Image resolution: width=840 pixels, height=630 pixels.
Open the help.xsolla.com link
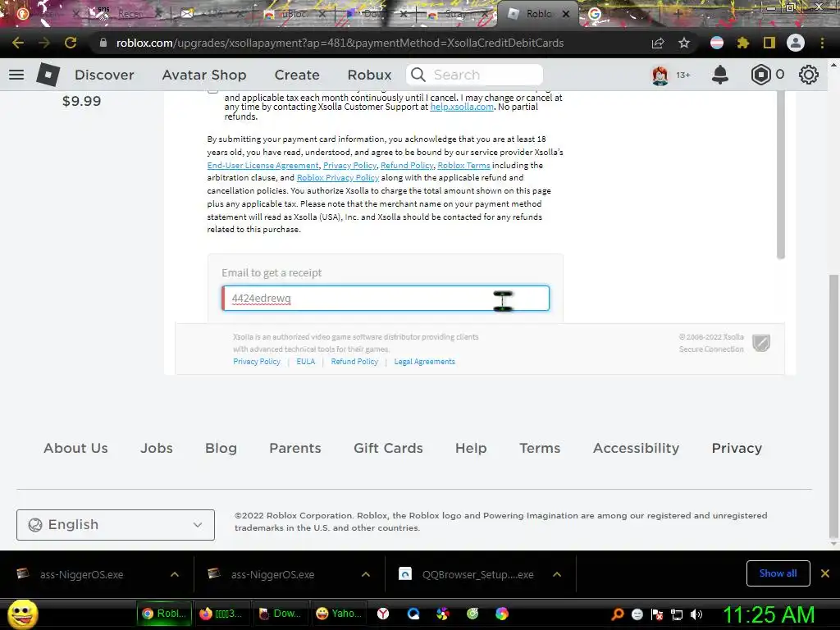click(462, 107)
